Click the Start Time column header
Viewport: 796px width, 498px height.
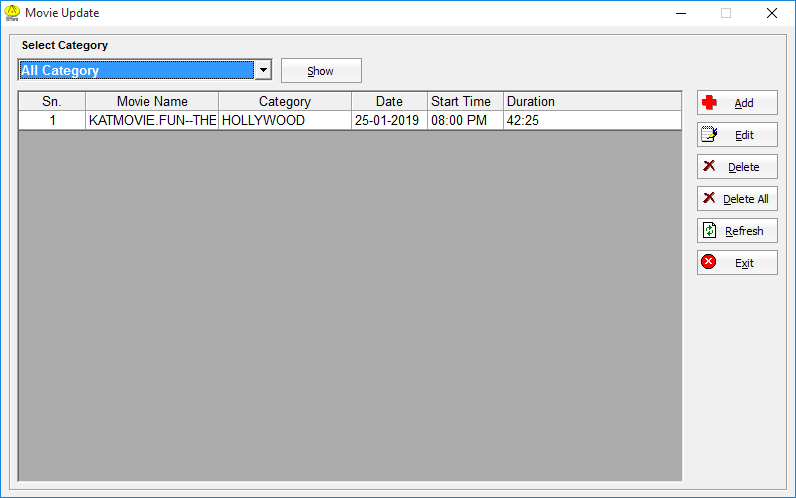(x=466, y=102)
